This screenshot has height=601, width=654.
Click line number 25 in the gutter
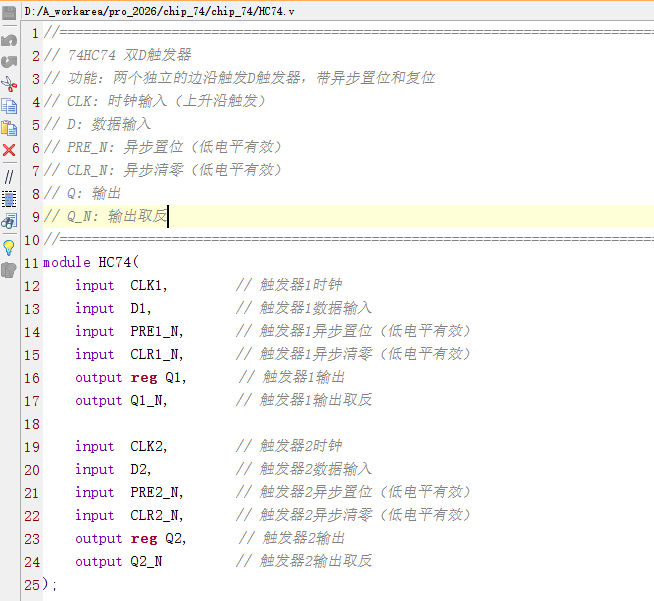[x=32, y=585]
